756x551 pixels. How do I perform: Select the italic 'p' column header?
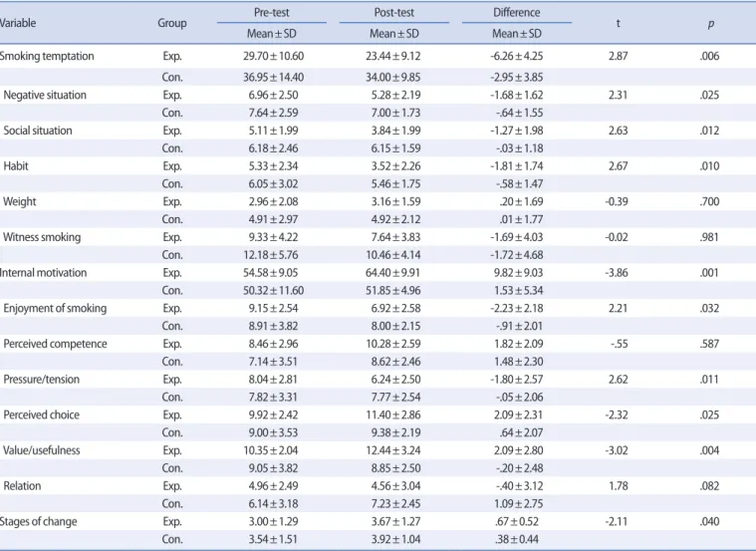tap(710, 24)
